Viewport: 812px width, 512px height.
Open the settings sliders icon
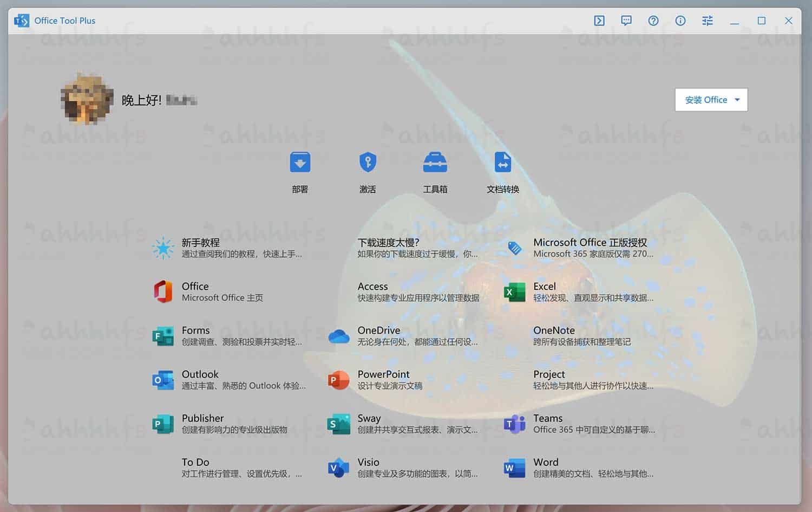(708, 21)
